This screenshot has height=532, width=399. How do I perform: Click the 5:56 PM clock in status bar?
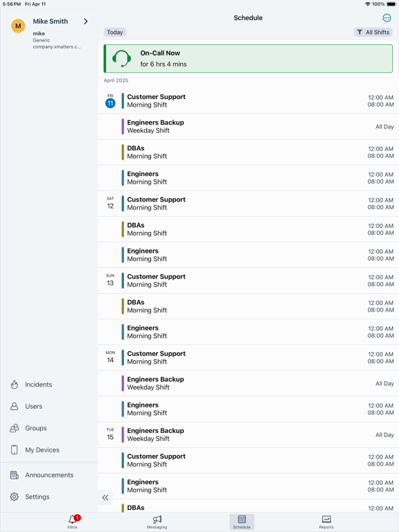(x=12, y=4)
